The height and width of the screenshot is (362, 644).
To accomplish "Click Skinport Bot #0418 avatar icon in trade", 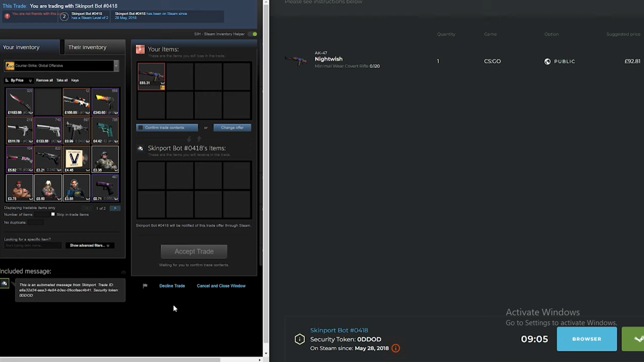I will tap(140, 148).
